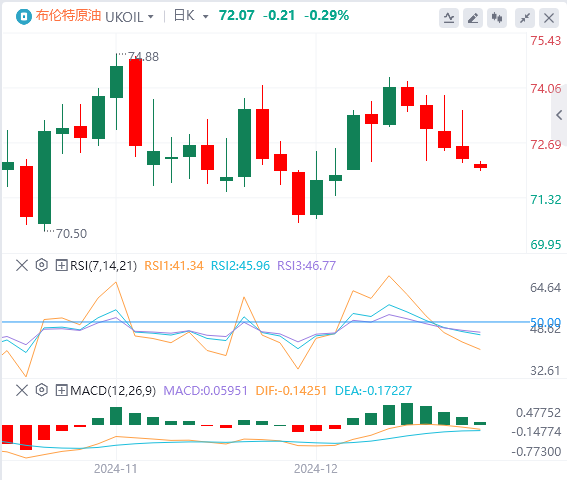Open RSI indicator settings gear

(x=42, y=265)
